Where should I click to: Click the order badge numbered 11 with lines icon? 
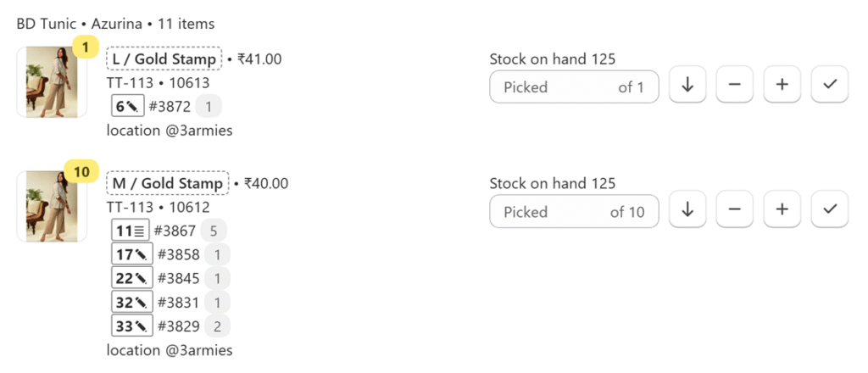(131, 231)
